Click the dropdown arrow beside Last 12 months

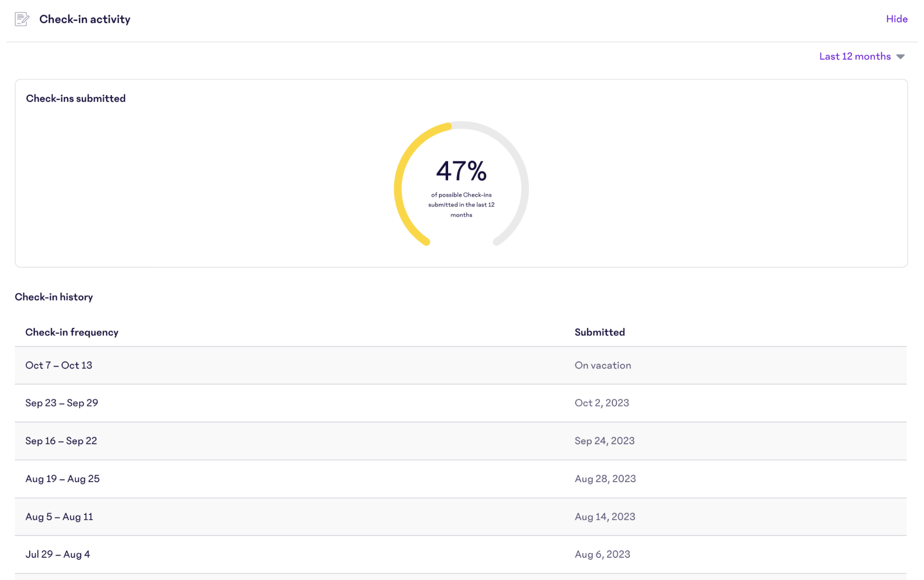point(900,57)
